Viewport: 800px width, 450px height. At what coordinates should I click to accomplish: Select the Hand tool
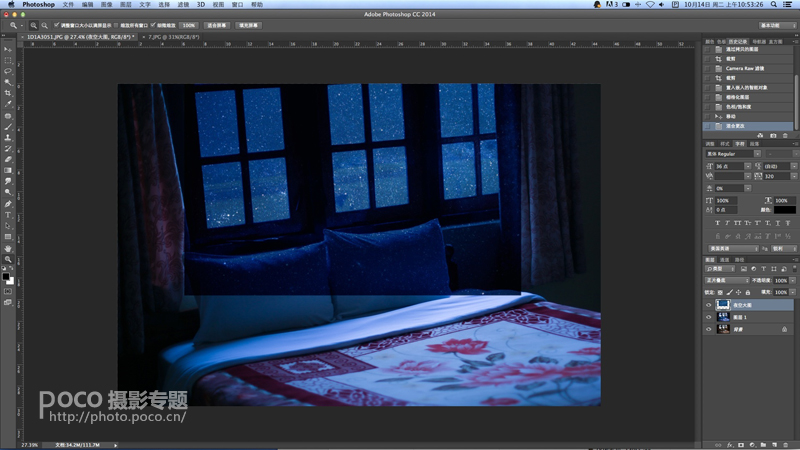click(x=8, y=248)
